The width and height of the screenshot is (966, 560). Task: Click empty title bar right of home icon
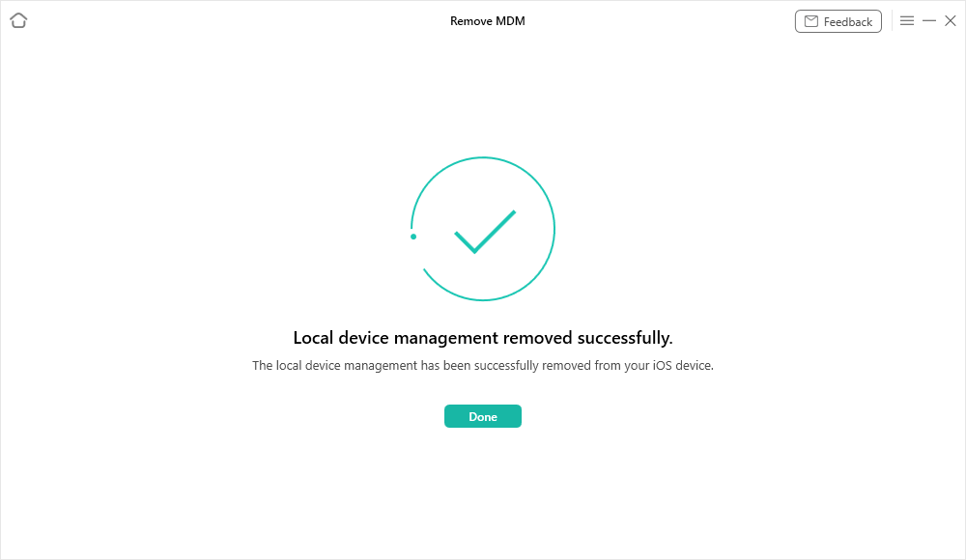click(x=193, y=20)
